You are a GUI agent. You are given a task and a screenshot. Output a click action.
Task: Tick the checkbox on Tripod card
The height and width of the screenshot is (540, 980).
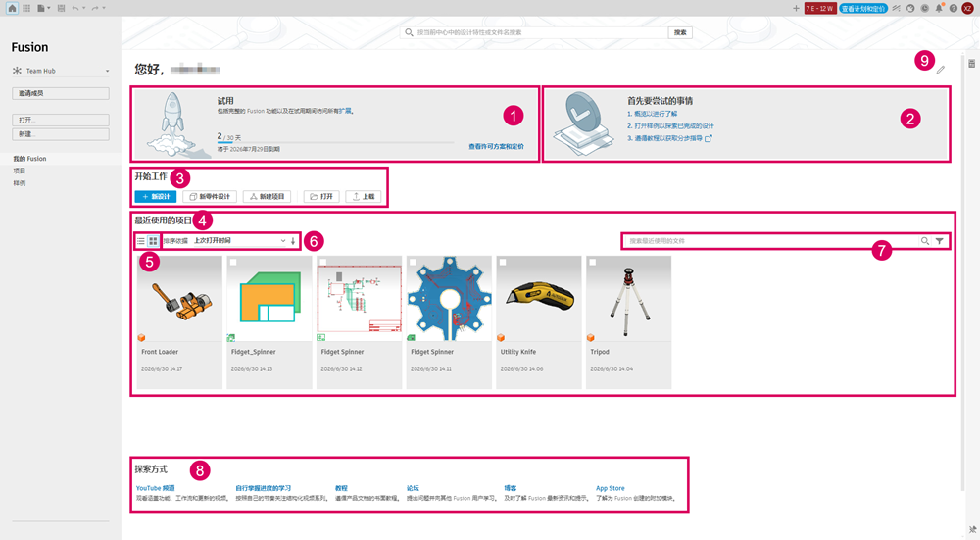click(x=593, y=263)
